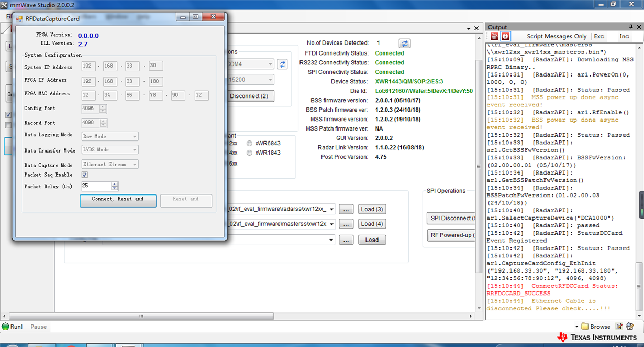Click the Device Status XWR1443 value
This screenshot has width=644, height=347.
point(409,82)
